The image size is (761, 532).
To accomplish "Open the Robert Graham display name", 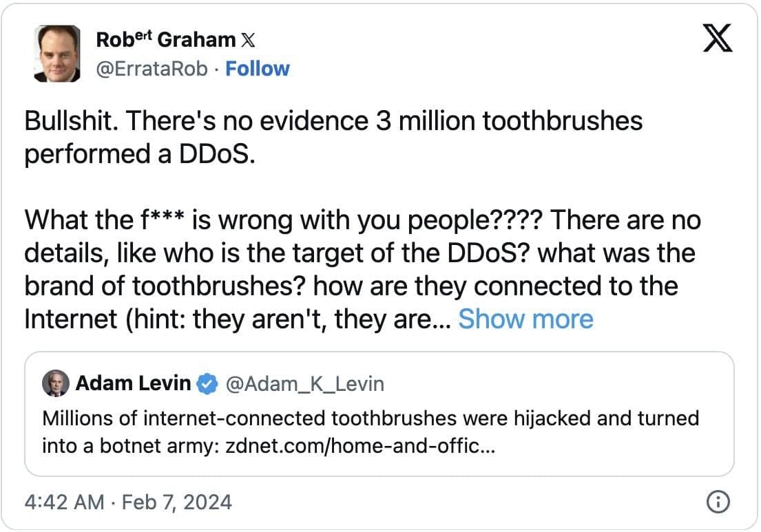I will [166, 40].
